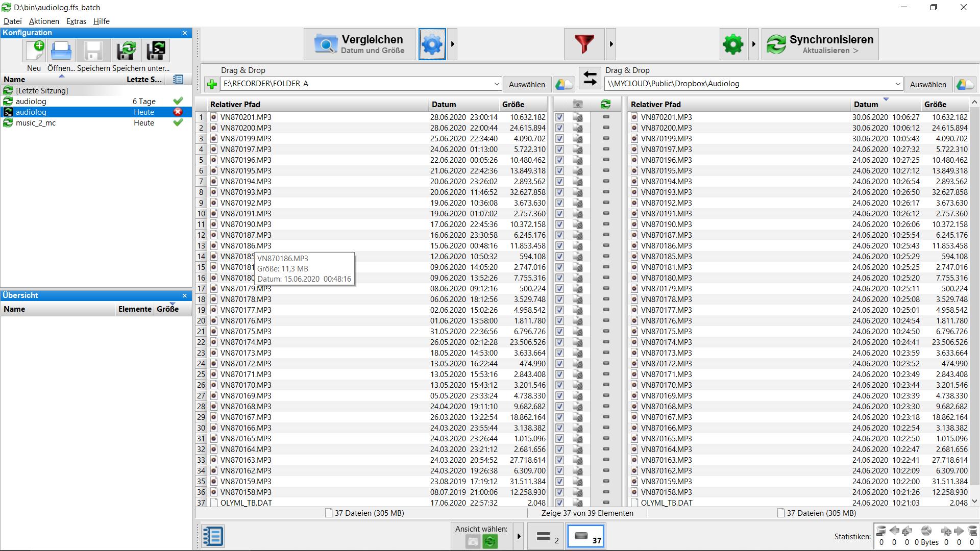Close the Konfiguration panel
This screenshot has width=980, height=551.
(x=185, y=33)
